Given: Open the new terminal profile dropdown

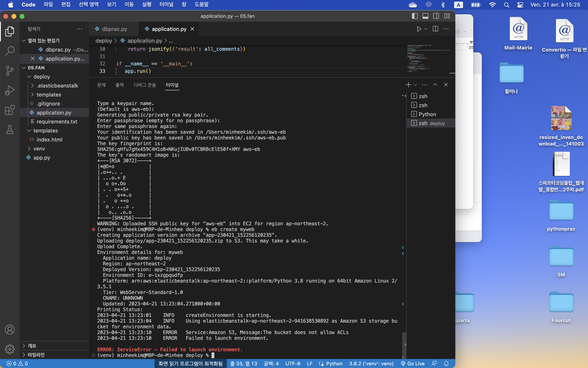Looking at the screenshot, I should tap(415, 85).
